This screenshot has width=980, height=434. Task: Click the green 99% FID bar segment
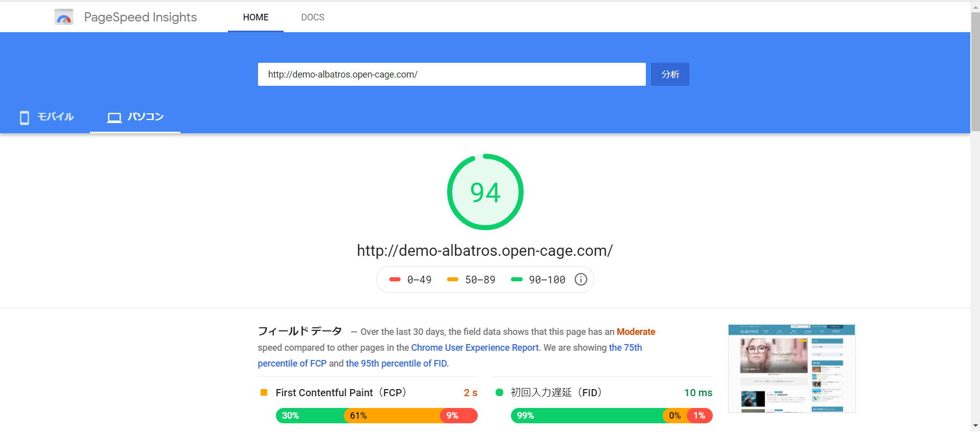pyautogui.click(x=587, y=416)
